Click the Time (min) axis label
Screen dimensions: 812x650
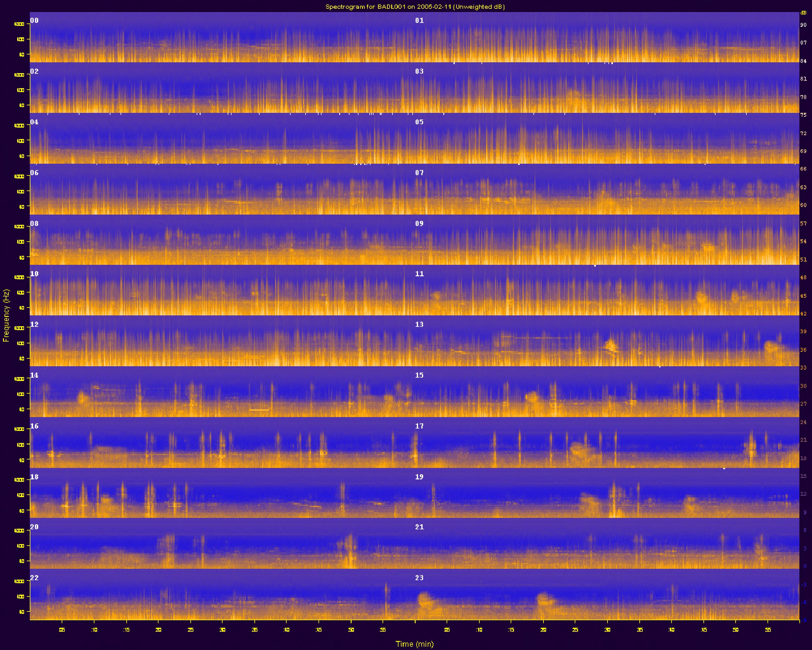click(x=414, y=644)
